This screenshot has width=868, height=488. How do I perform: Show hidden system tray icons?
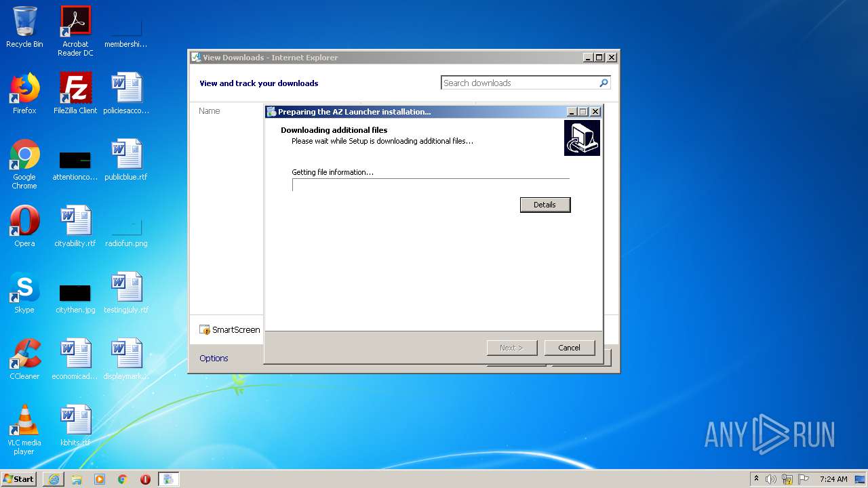tap(756, 479)
